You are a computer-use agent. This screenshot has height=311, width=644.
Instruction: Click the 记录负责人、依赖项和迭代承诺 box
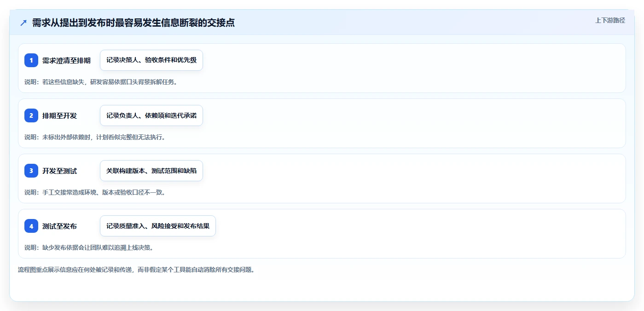[x=151, y=115]
